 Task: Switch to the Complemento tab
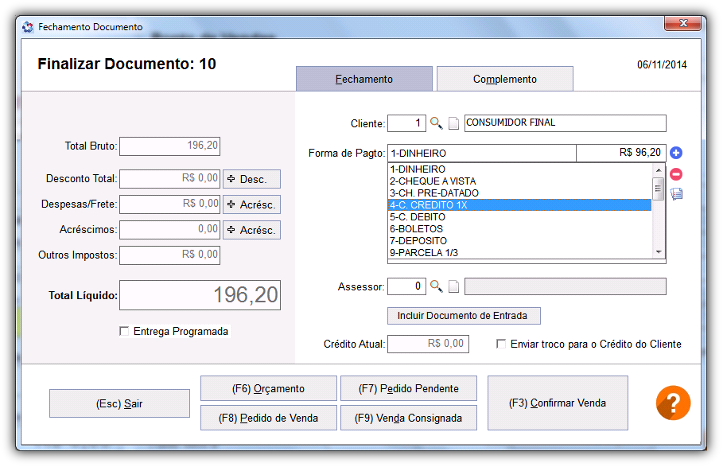click(505, 79)
